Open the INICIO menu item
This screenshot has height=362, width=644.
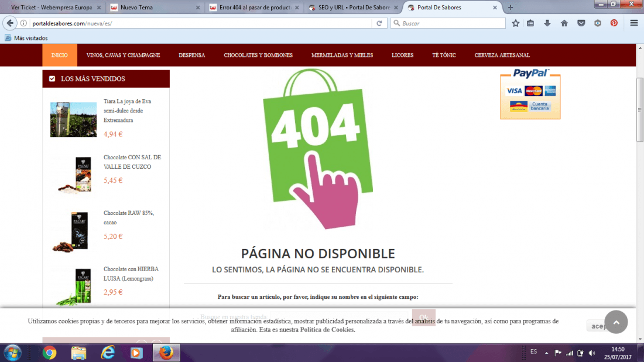(60, 55)
